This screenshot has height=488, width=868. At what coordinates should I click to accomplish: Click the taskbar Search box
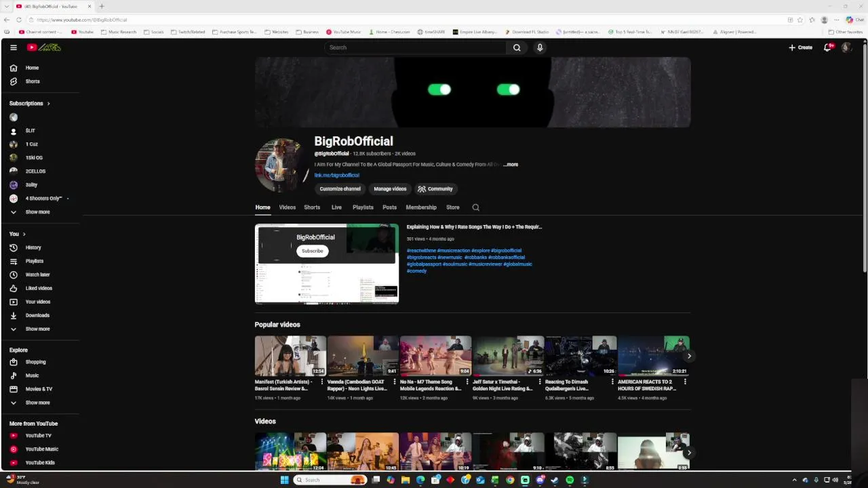[330, 480]
